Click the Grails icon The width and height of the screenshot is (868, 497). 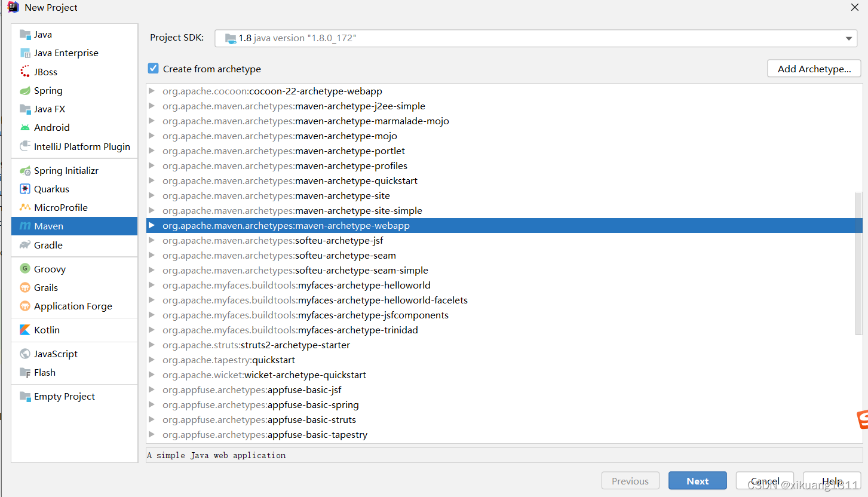(24, 288)
